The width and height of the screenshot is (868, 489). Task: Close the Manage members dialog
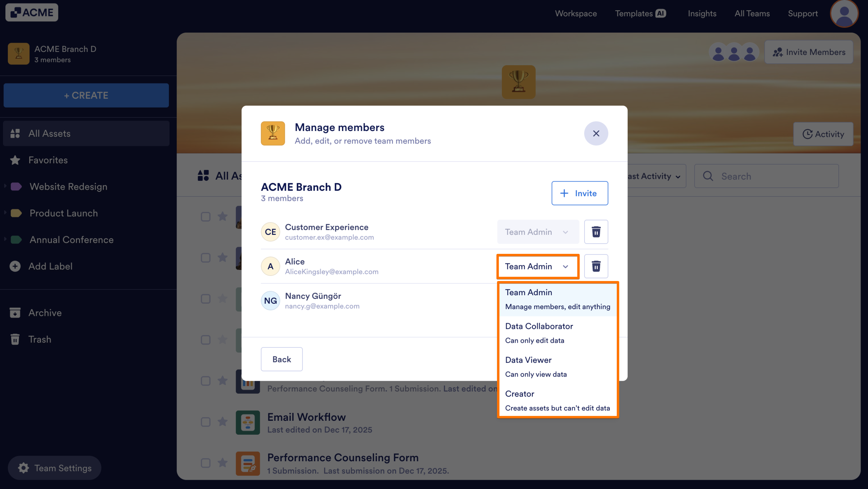(x=596, y=133)
